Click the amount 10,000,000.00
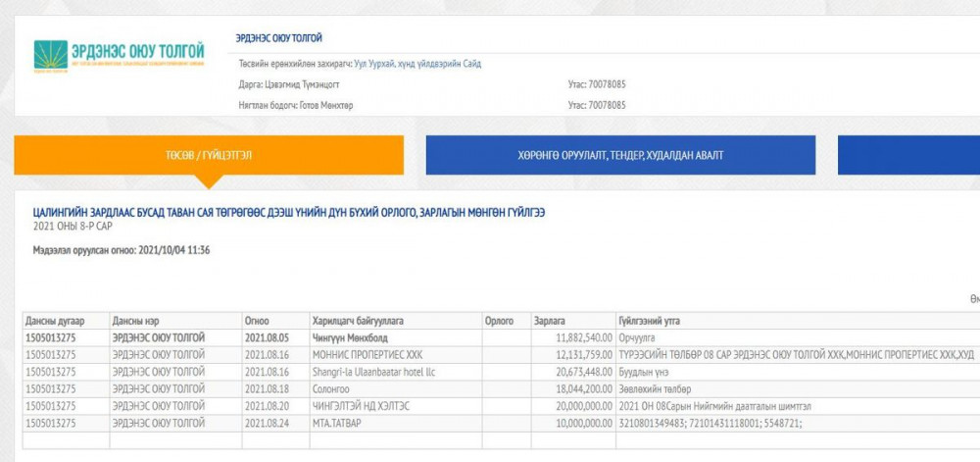Viewport: 980px width, 462px height. 584,423
